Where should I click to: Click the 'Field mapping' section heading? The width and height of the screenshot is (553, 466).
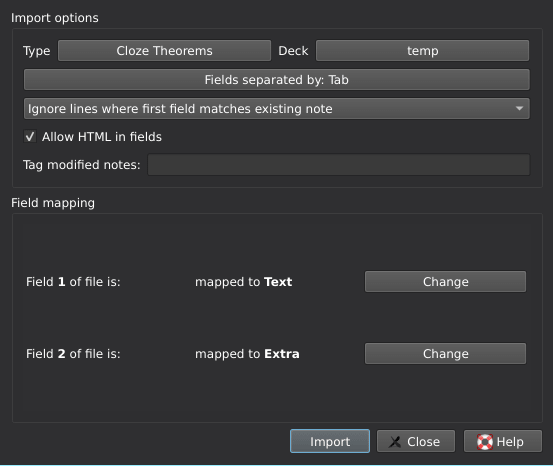(x=53, y=203)
